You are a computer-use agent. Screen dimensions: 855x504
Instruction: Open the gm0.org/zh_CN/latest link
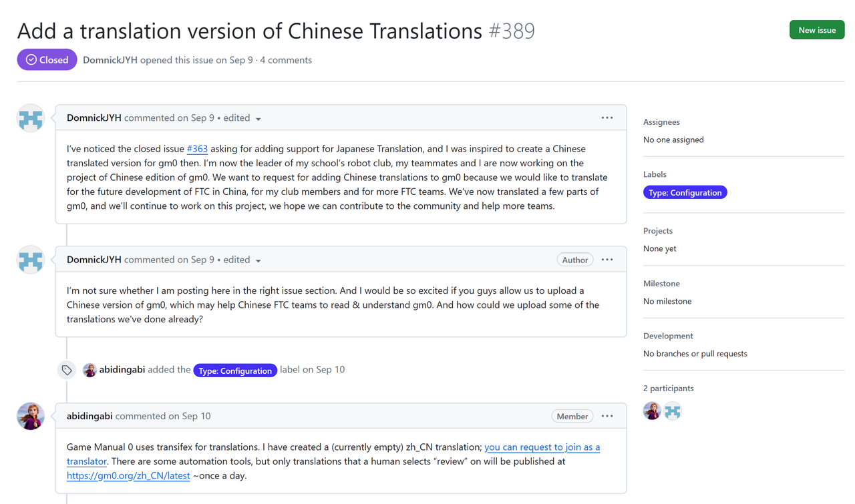(x=128, y=476)
